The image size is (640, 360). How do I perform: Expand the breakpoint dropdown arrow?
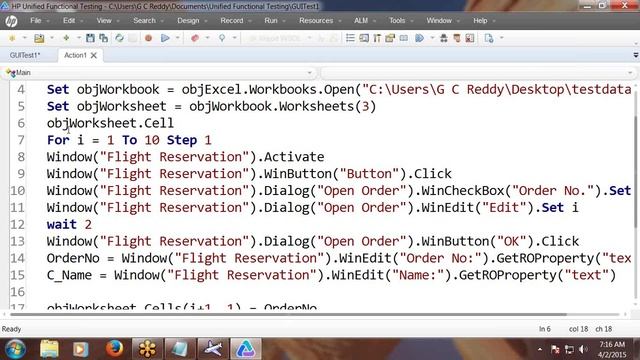[207, 38]
